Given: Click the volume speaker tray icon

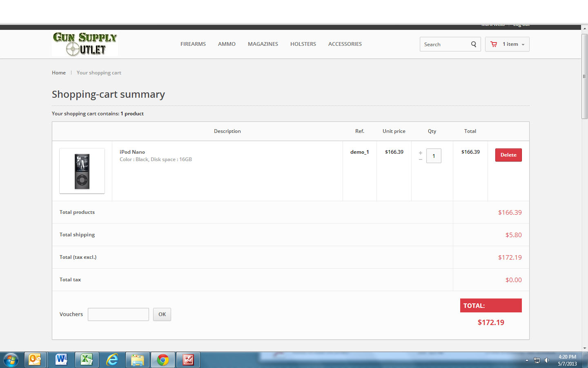Looking at the screenshot, I should 547,360.
